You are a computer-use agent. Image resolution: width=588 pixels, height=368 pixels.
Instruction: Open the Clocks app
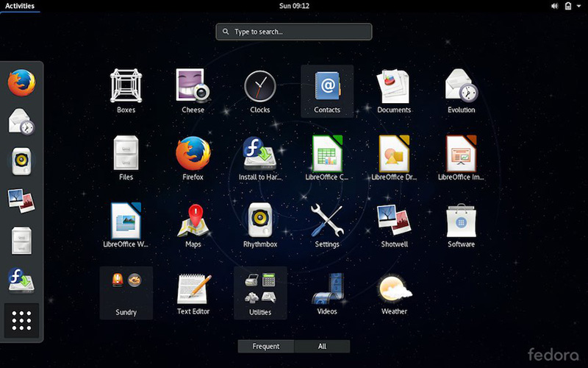pyautogui.click(x=260, y=91)
